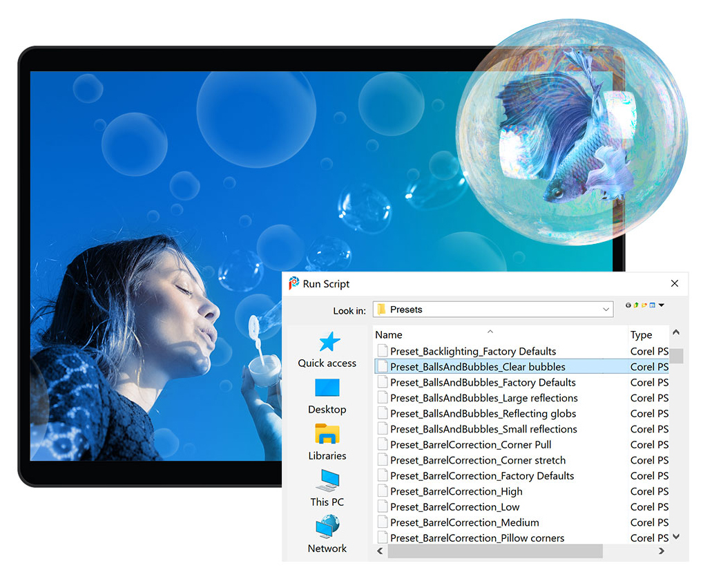Image resolution: width=712 pixels, height=588 pixels.
Task: Open Quick access in the places bar
Action: (x=327, y=349)
